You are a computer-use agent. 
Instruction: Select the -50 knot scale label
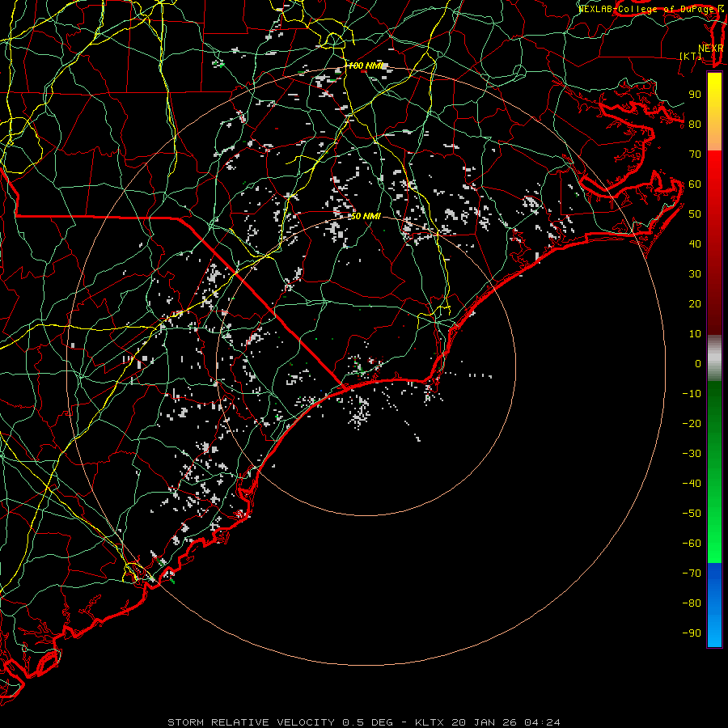692,514
